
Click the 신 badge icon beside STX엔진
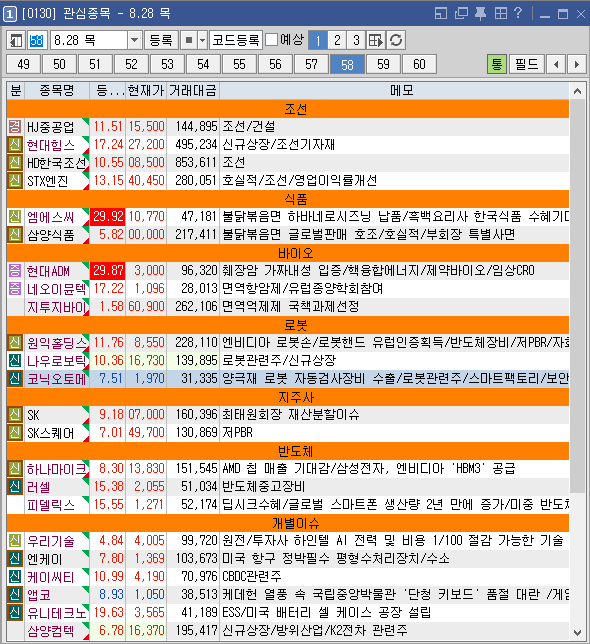[15, 181]
